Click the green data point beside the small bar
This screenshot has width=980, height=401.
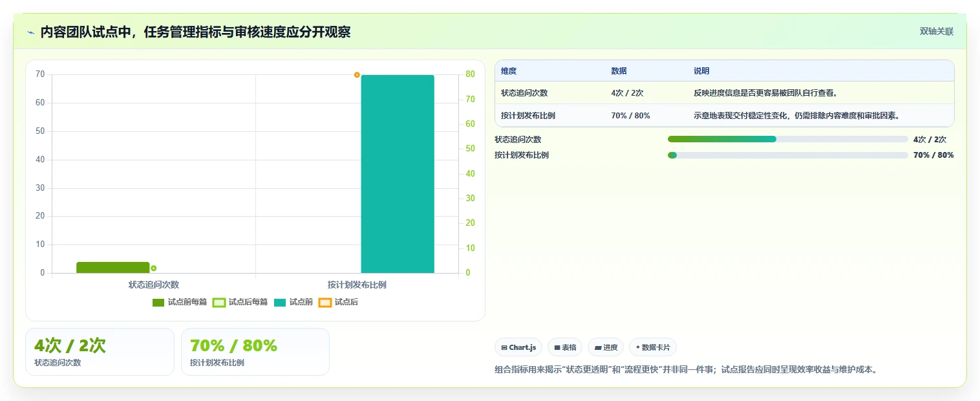coord(153,268)
